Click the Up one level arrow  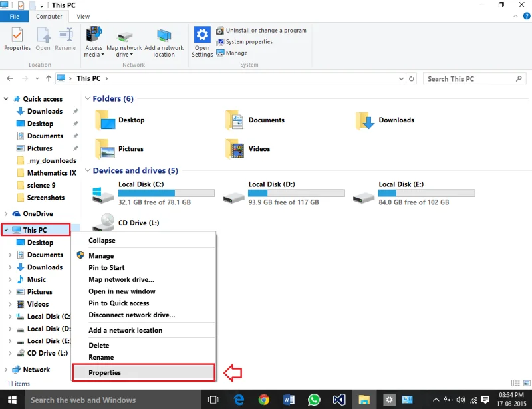click(x=49, y=78)
